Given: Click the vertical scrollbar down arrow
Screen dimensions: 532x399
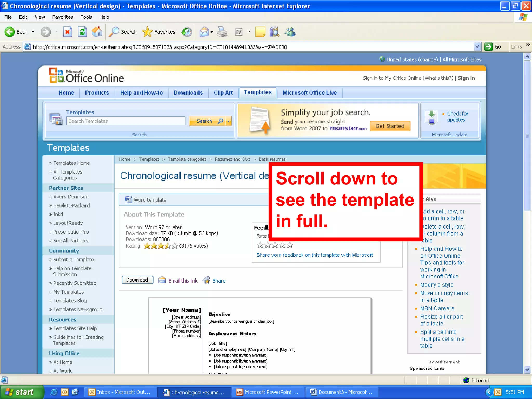Looking at the screenshot, I should 527,370.
